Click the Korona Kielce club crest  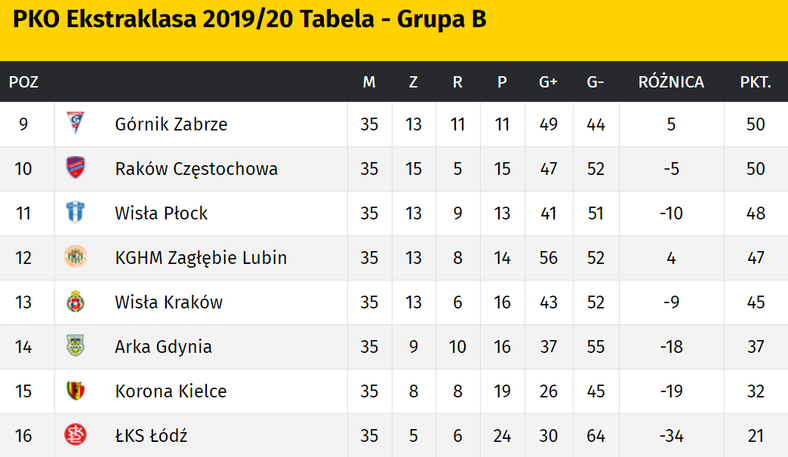[x=75, y=391]
